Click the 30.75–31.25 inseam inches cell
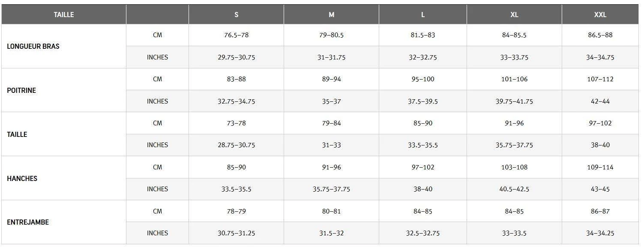 coord(236,233)
